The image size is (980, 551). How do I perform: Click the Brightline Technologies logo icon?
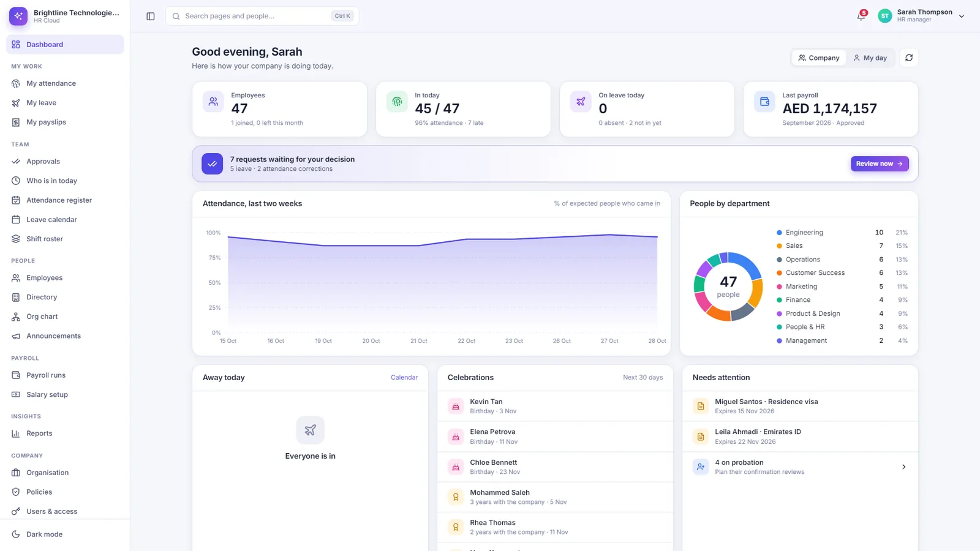[18, 16]
